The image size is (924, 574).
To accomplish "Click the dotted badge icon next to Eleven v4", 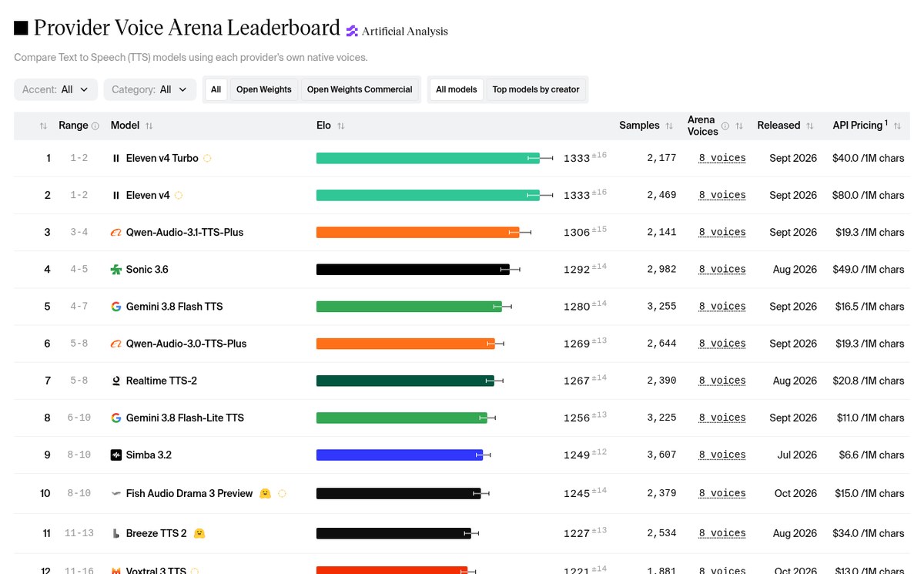I will (179, 196).
